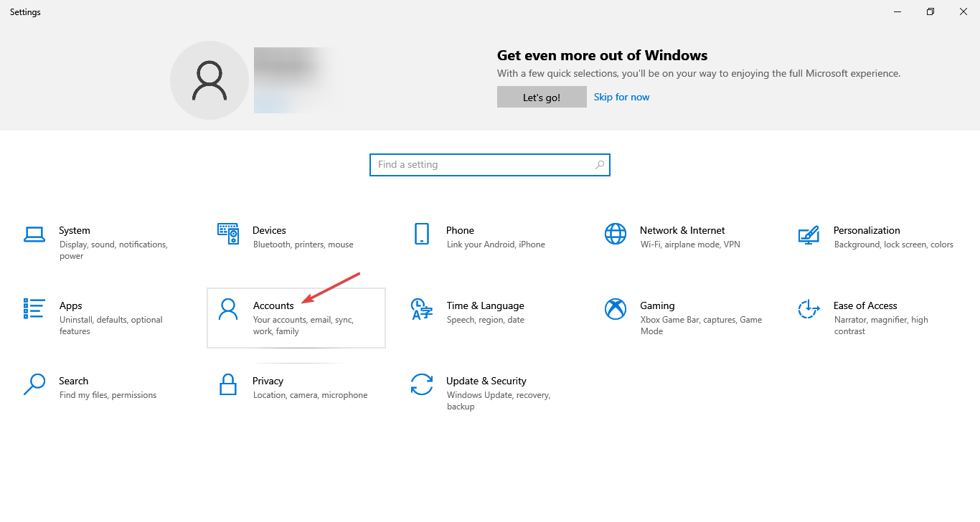980x522 pixels.
Task: Click 'Narrator, magnifier, high contrast' description
Action: pyautogui.click(x=881, y=326)
